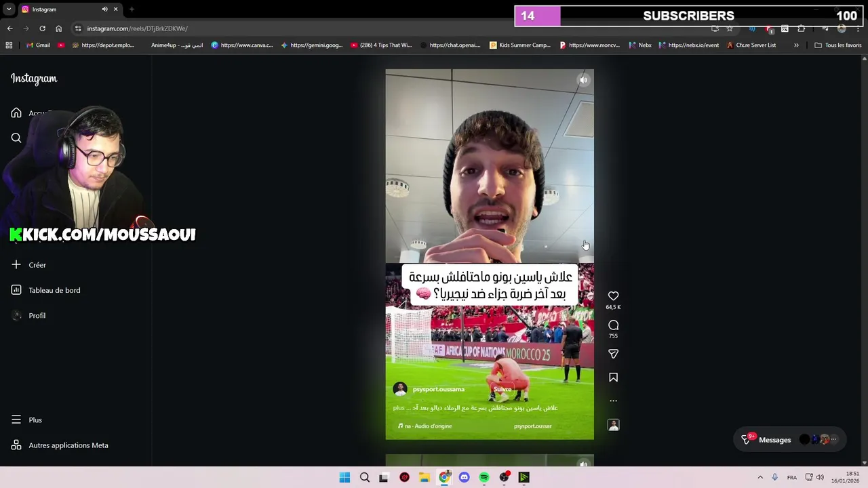Open the FRA language switcher
This screenshot has height=488, width=868.
point(792,478)
